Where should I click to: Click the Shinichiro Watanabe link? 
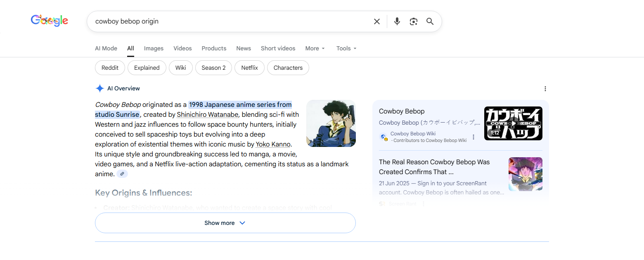click(x=208, y=114)
